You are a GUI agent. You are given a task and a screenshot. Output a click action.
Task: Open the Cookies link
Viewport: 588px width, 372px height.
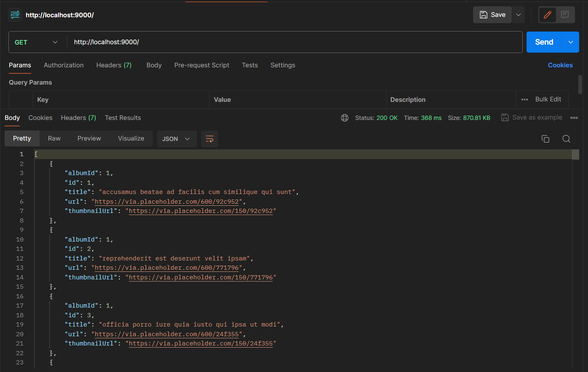(560, 65)
